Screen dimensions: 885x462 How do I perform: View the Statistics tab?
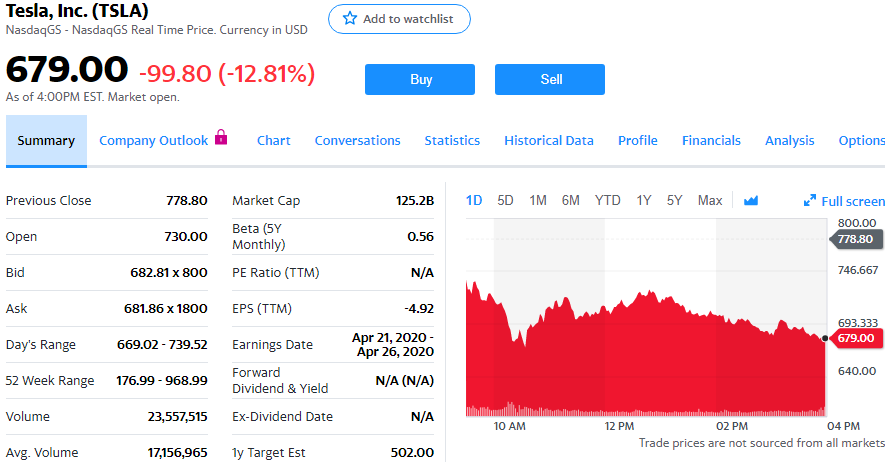[x=452, y=141]
